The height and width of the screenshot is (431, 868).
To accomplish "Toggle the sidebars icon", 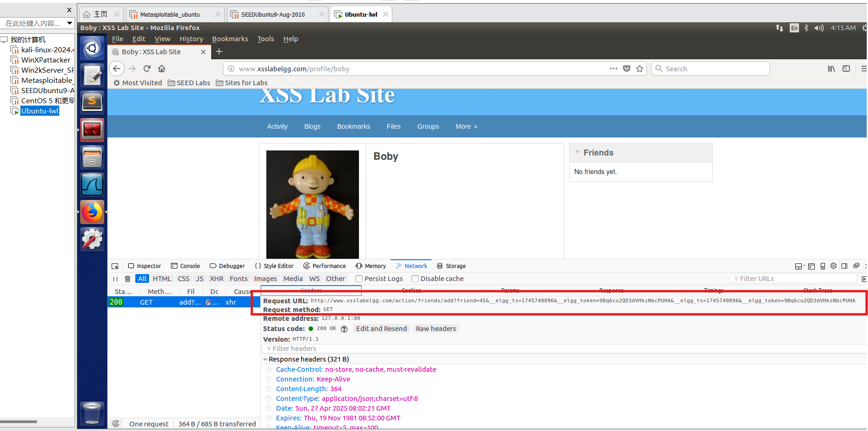I will click(x=846, y=69).
